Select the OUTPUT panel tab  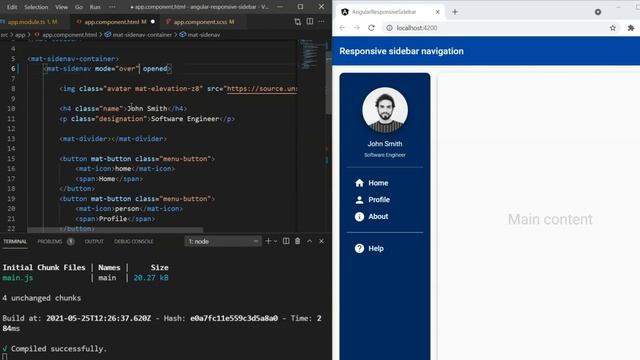coord(94,242)
